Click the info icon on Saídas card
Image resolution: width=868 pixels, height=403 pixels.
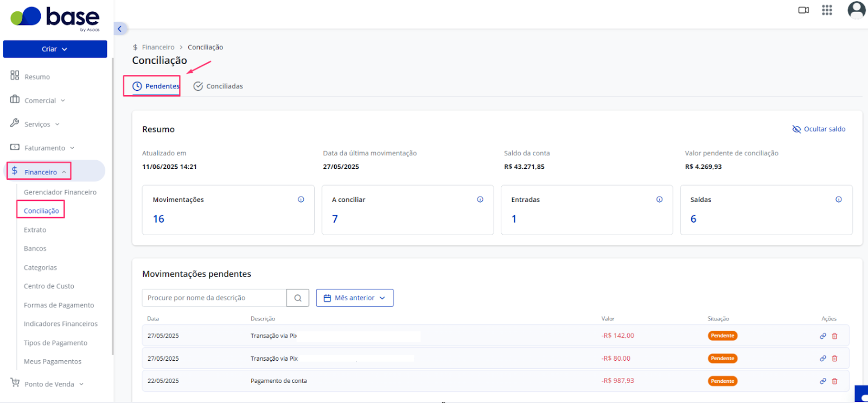click(x=839, y=199)
